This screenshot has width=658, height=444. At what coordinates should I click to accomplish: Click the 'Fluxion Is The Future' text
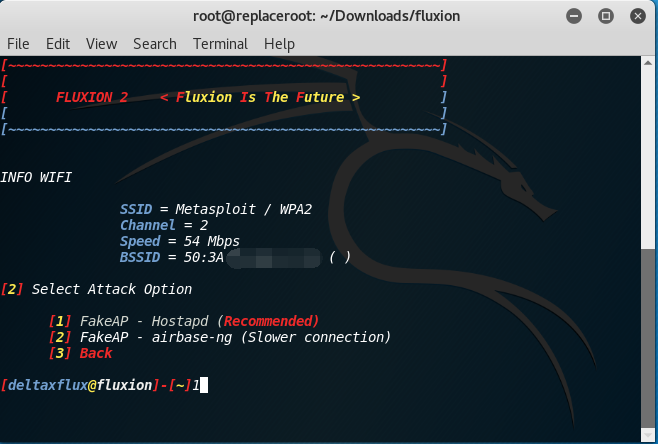(260, 97)
